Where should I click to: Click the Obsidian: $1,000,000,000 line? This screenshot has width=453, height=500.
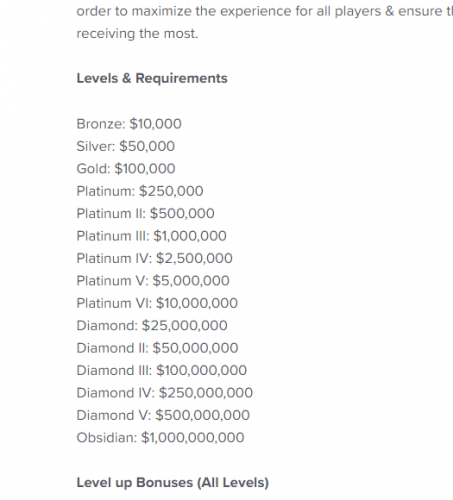click(x=160, y=438)
